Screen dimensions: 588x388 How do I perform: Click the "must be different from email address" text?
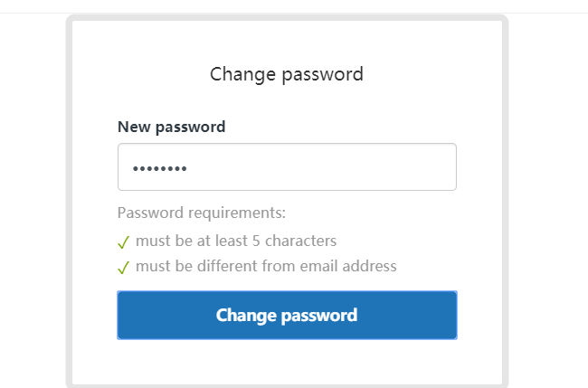266,267
